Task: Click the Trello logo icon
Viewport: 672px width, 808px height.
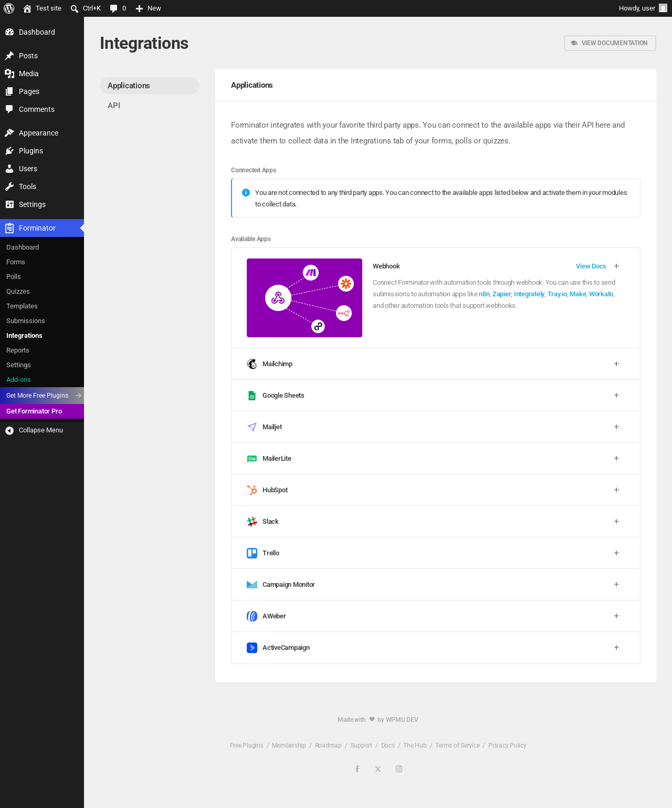Action: click(252, 553)
